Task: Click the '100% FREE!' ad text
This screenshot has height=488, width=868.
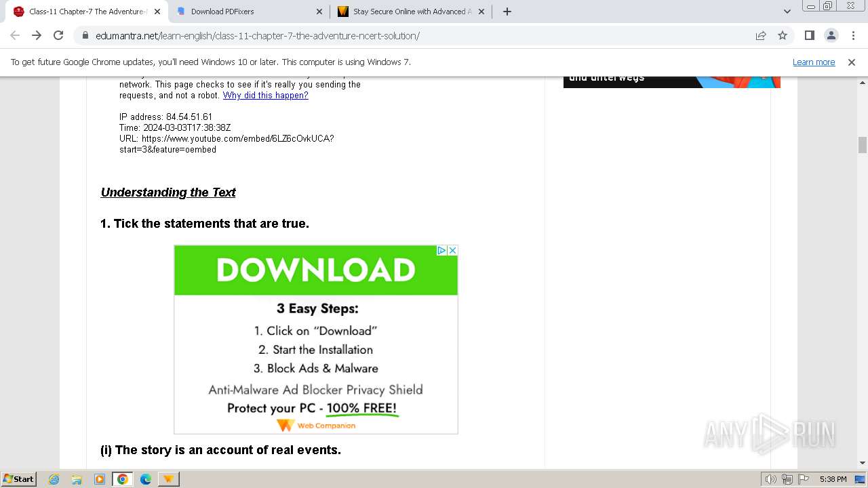Action: click(x=362, y=408)
